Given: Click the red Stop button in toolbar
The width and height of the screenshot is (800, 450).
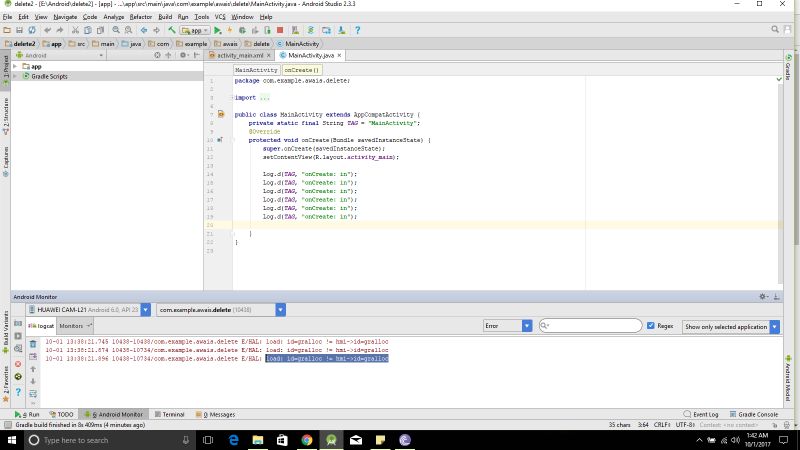Looking at the screenshot, I should point(280,30).
